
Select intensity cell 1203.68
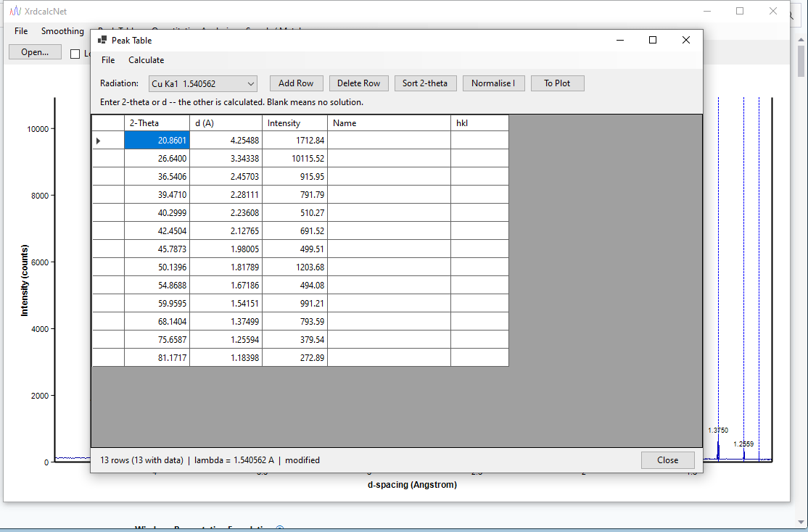(x=294, y=267)
